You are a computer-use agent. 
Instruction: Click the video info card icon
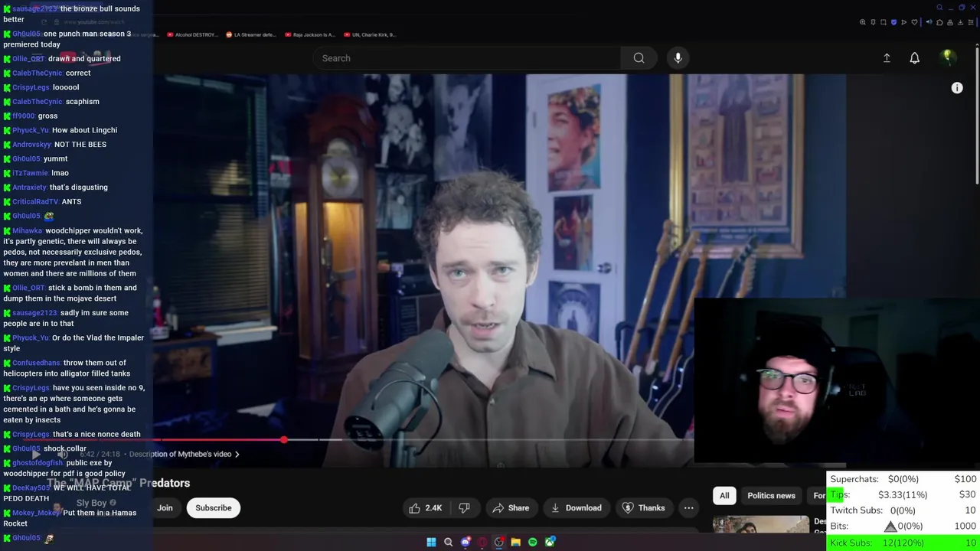click(957, 88)
